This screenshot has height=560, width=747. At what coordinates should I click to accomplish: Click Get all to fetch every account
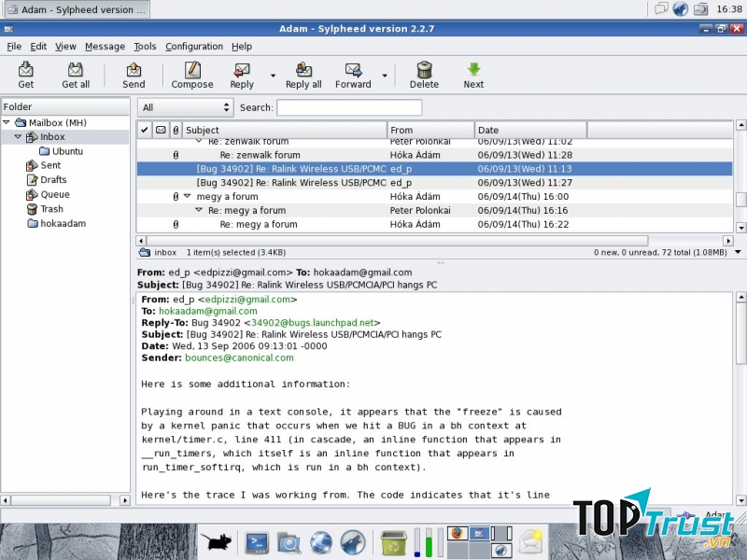tap(76, 75)
